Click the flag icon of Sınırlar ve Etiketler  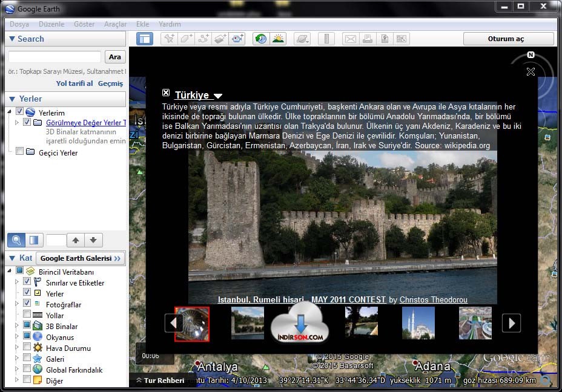coord(38,283)
